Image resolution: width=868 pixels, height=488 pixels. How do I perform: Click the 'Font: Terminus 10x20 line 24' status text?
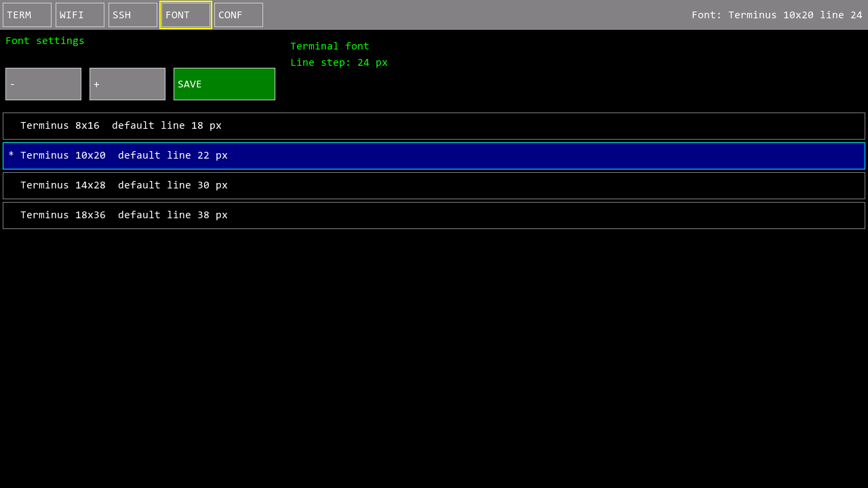coord(777,15)
